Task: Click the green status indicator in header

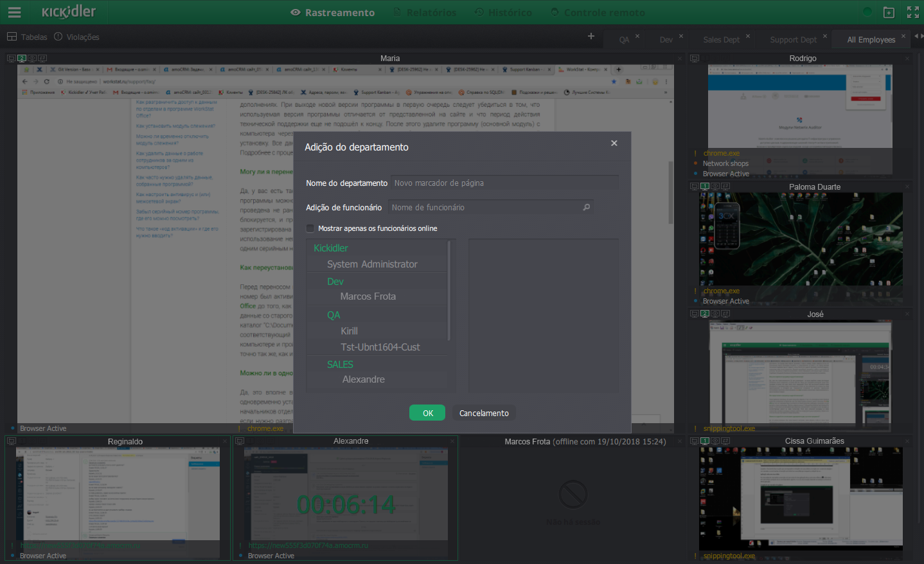Action: tap(867, 12)
